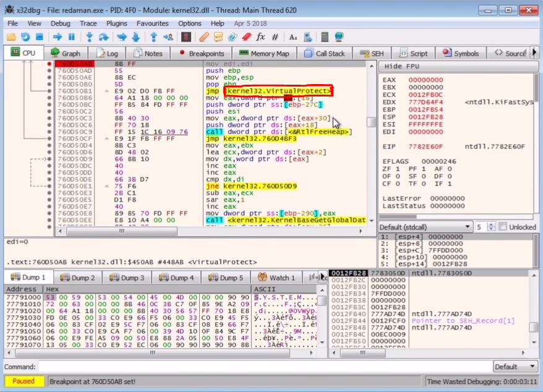543x392 pixels.
Task: Open the Script tab
Action: tap(414, 53)
